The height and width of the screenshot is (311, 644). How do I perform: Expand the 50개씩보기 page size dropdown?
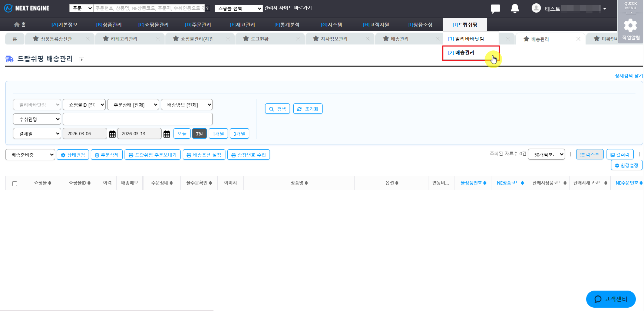point(546,155)
